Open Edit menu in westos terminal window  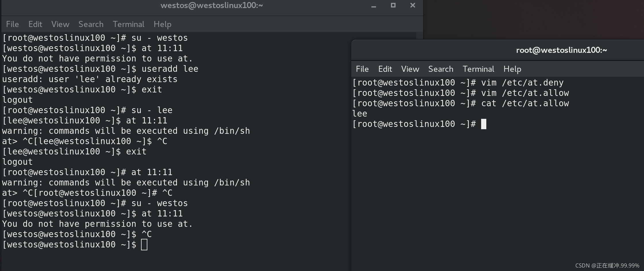click(35, 24)
